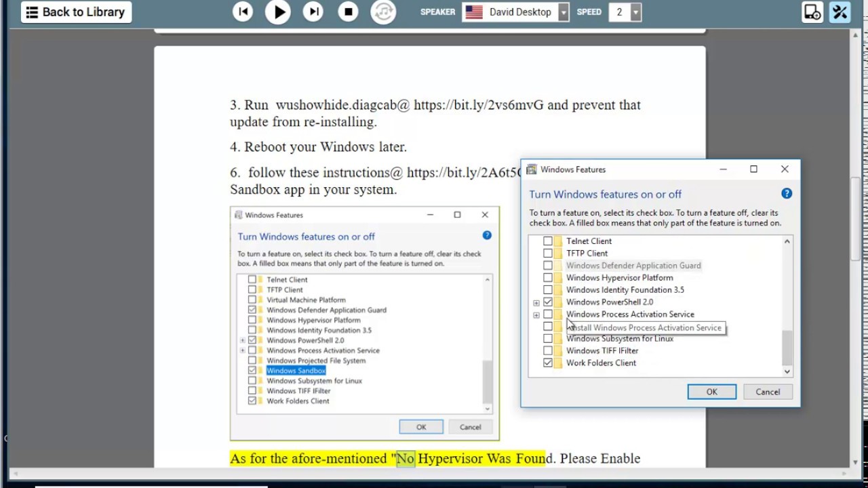Click the US flag speaker icon
The height and width of the screenshot is (488, 868).
click(x=474, y=12)
